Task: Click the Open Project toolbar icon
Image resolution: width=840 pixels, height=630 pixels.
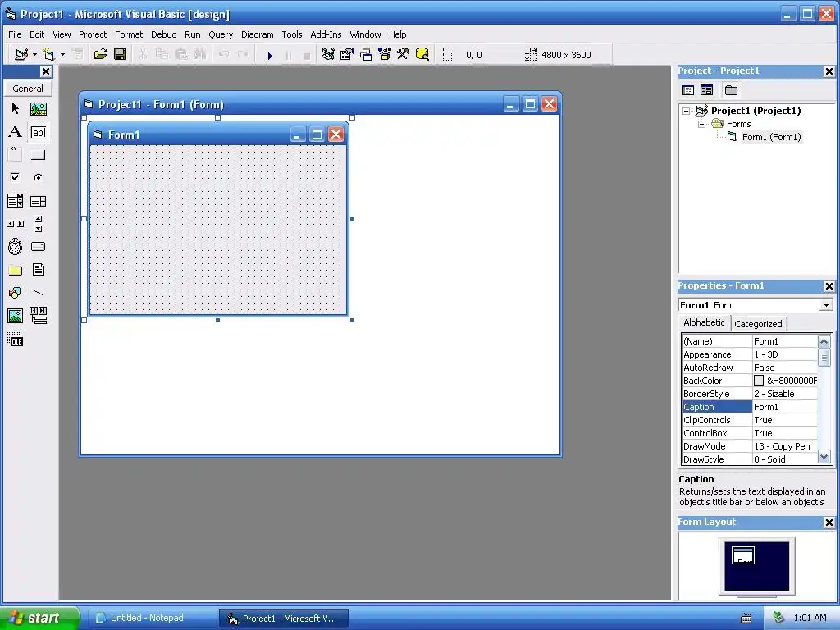Action: click(100, 55)
